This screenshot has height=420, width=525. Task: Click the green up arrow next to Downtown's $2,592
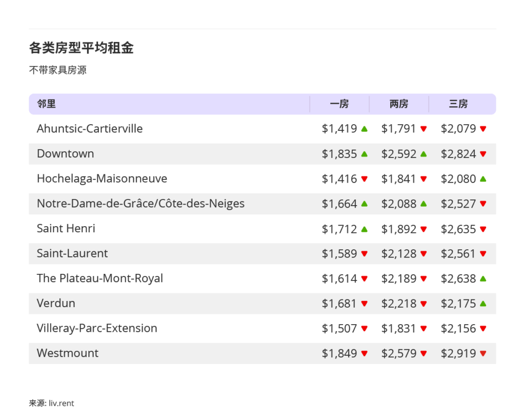423,154
